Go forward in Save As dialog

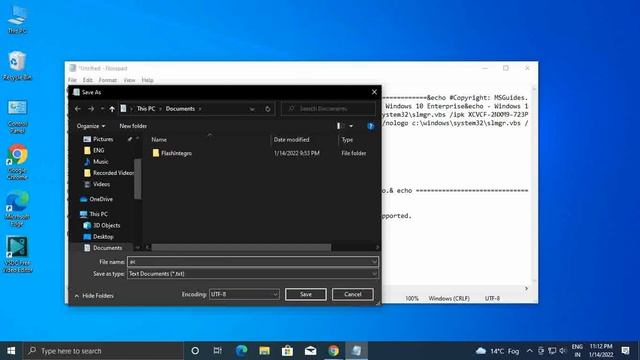pos(91,109)
